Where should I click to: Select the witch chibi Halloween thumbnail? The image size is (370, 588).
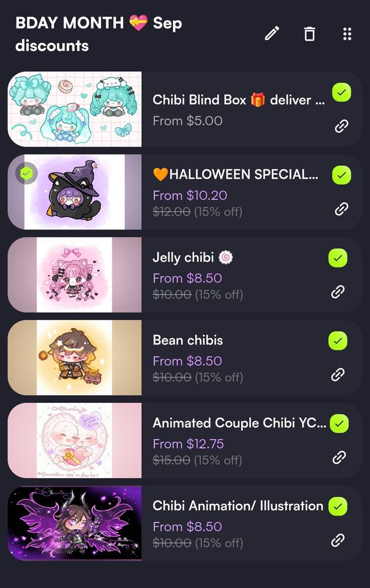(75, 192)
